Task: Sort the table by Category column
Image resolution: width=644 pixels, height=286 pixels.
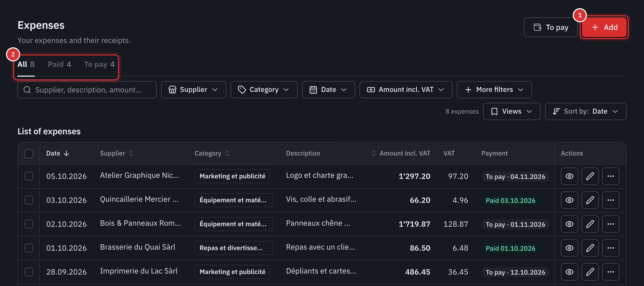Action: tap(212, 153)
